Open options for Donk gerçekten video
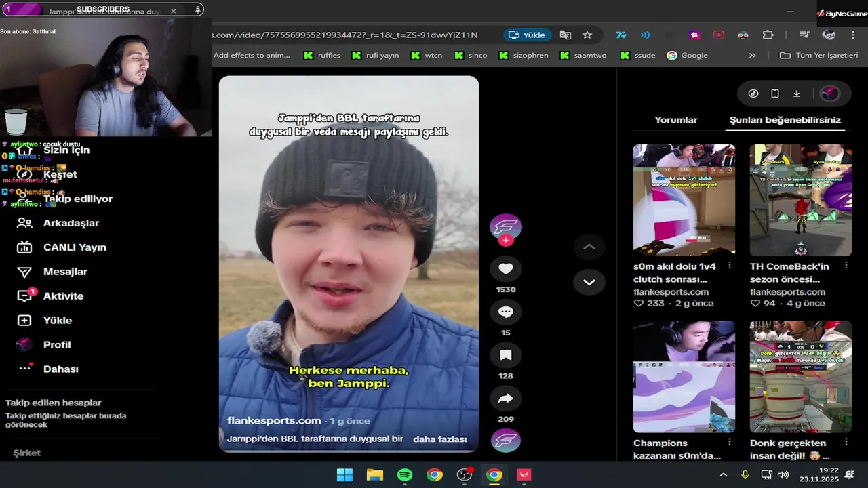Screen dimensions: 868x488 tap(846, 442)
